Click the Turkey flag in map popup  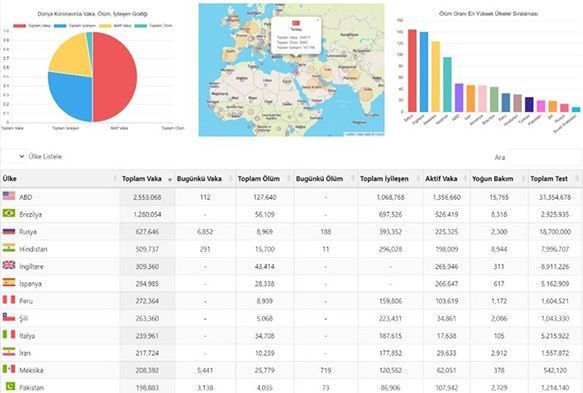pos(296,23)
